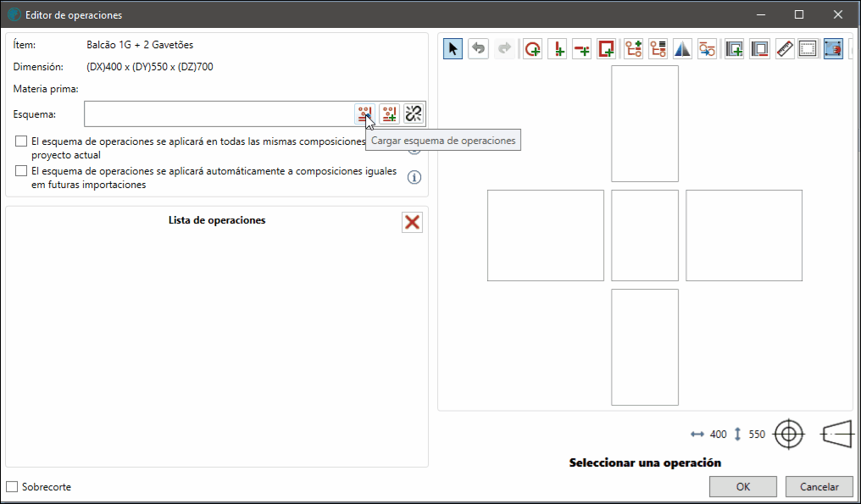Click the dimension text (DX)400 x (DY)550 x (DZ)700
The width and height of the screenshot is (861, 504).
pos(150,67)
